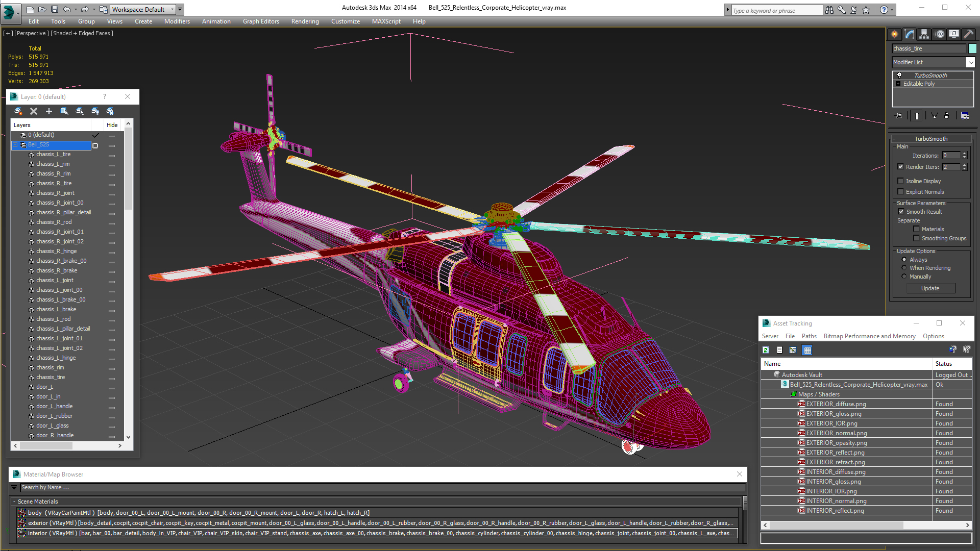
Task: Toggle Smooth Result checkbox
Action: pos(901,212)
